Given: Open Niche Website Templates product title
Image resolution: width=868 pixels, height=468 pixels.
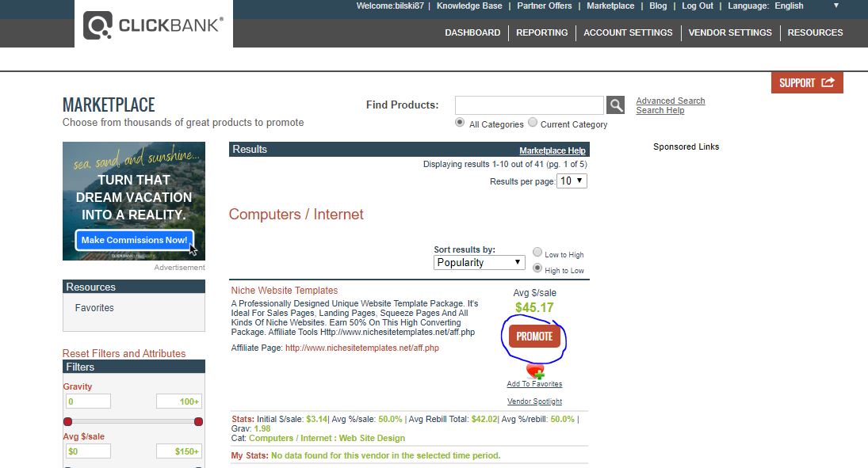Looking at the screenshot, I should click(284, 291).
